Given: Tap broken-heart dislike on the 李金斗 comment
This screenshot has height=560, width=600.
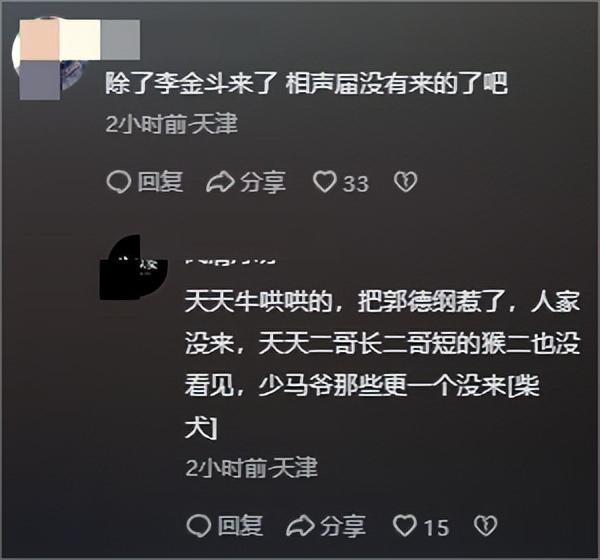Looking at the screenshot, I should pyautogui.click(x=405, y=182).
